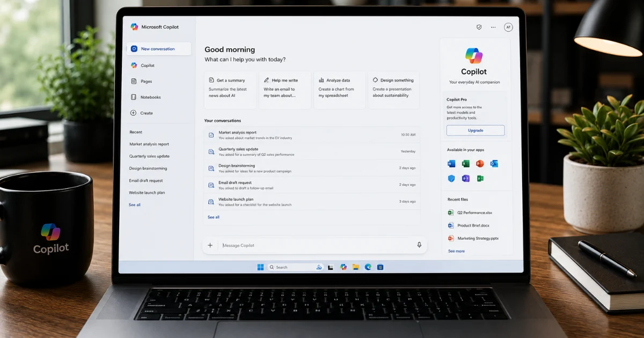Open the AT account avatar
This screenshot has width=644, height=338.
tap(508, 27)
